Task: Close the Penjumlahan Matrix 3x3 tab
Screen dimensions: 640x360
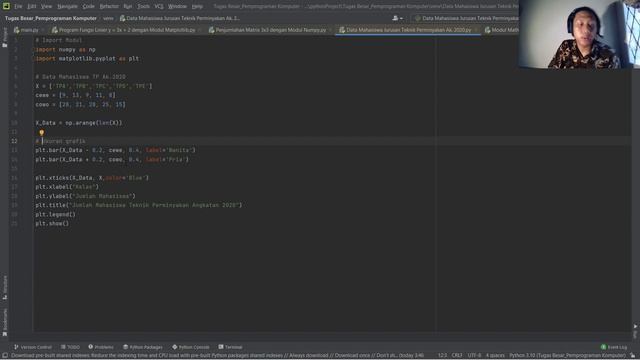Action: 330,30
